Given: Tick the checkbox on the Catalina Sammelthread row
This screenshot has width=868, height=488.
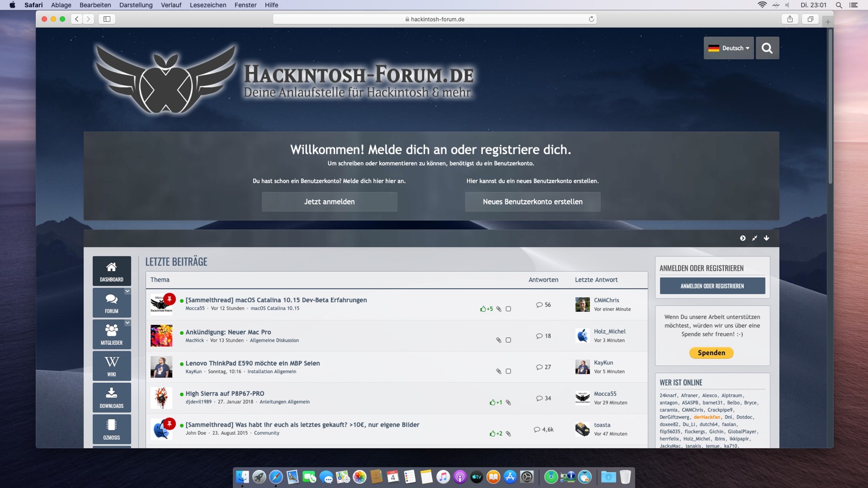Looking at the screenshot, I should click(x=508, y=309).
